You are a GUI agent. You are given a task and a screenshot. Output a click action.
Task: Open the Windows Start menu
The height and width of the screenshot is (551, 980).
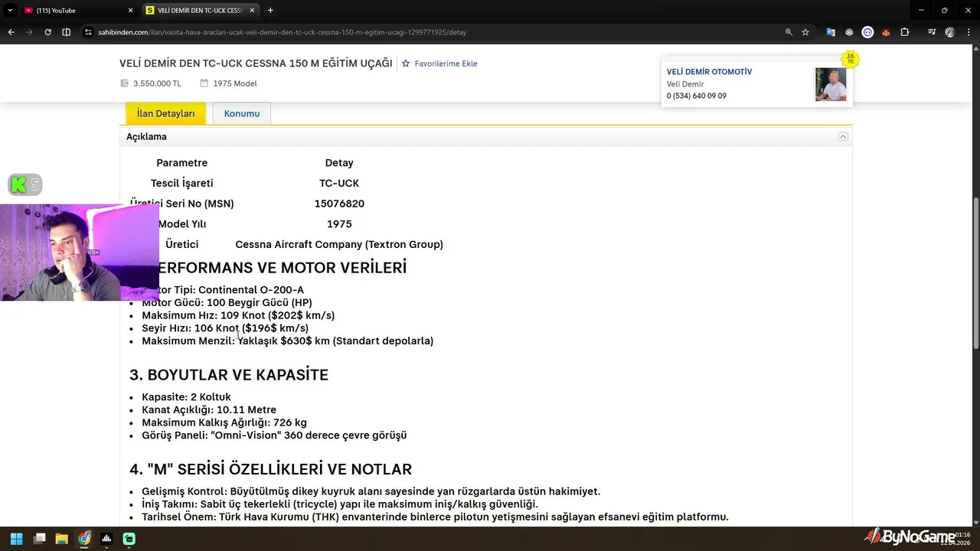click(x=16, y=539)
